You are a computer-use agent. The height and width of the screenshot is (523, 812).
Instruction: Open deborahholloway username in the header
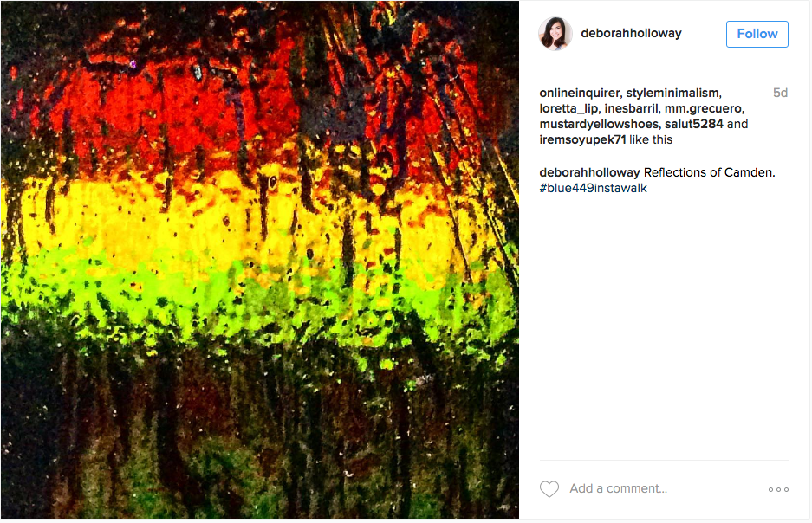tap(631, 33)
